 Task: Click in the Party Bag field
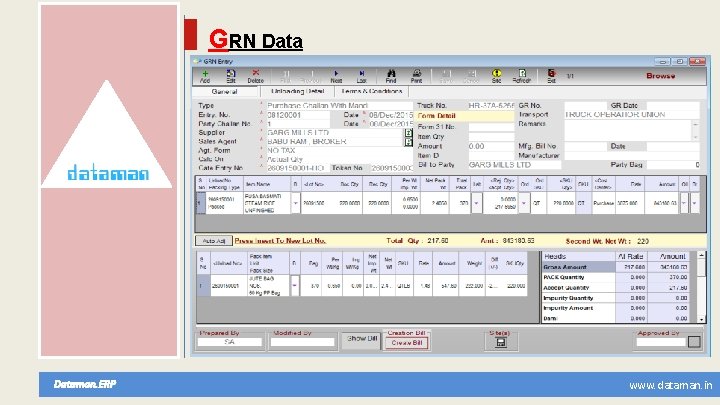(x=673, y=165)
